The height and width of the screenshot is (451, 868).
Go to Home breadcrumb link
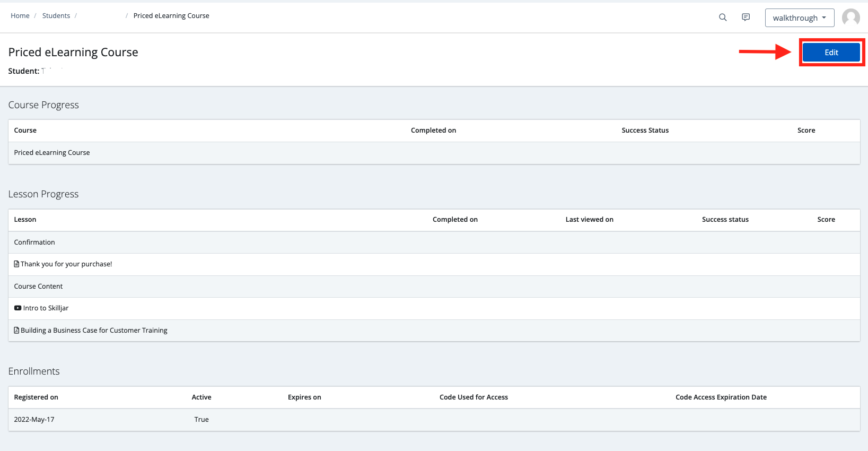pyautogui.click(x=20, y=16)
